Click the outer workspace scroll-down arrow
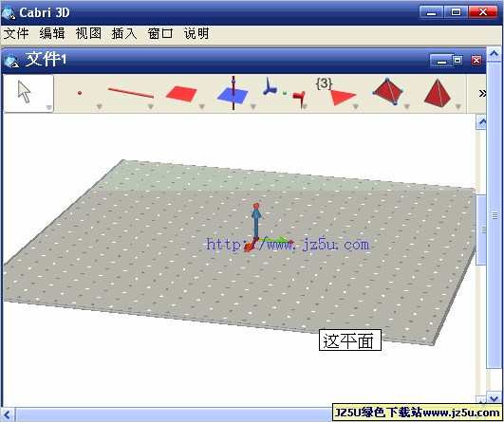Image resolution: width=504 pixels, height=422 pixels. (x=495, y=398)
